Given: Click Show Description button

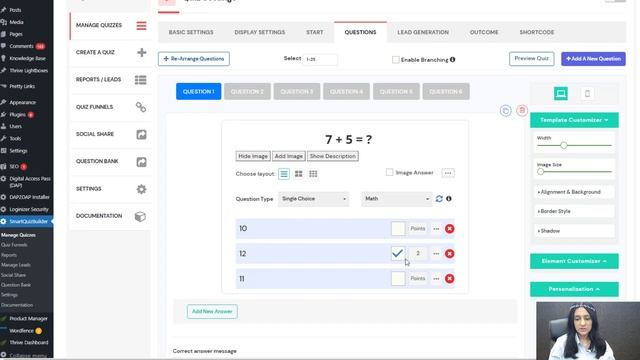Looking at the screenshot, I should pyautogui.click(x=333, y=156).
